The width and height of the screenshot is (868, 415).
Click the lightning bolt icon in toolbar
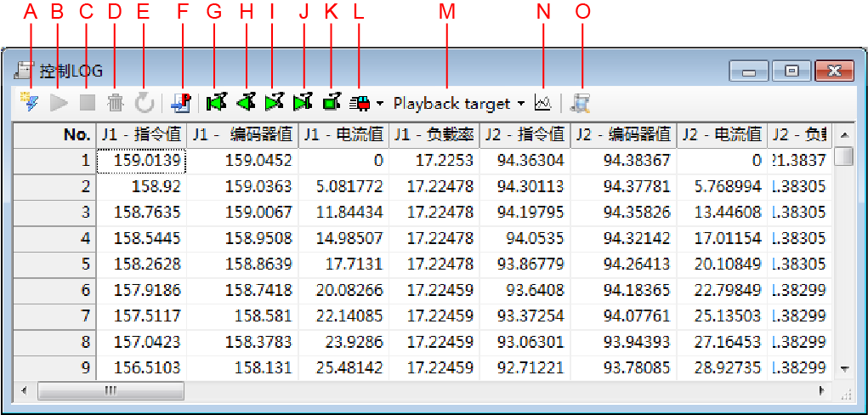(x=31, y=104)
